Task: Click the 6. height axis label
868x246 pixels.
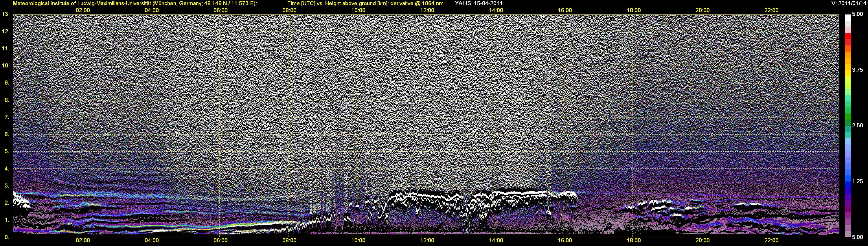Action: point(7,134)
